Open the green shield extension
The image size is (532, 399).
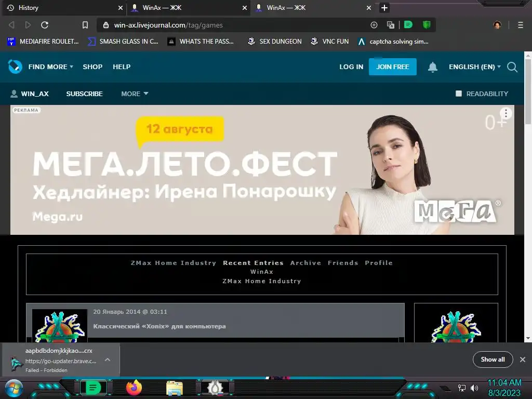pos(427,25)
